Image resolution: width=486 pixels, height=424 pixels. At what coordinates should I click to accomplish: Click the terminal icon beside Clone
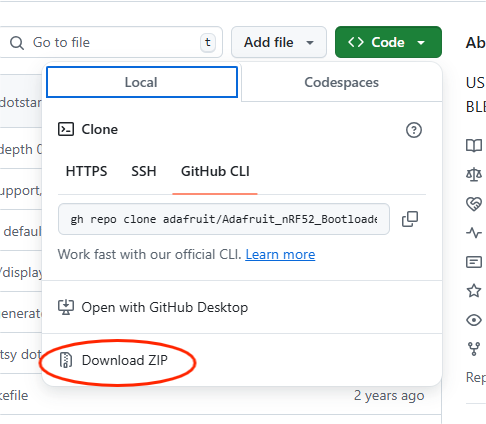coord(66,129)
